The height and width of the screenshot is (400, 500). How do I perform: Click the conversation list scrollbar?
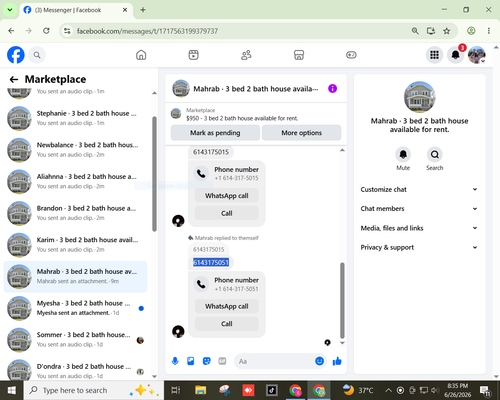pos(154,173)
